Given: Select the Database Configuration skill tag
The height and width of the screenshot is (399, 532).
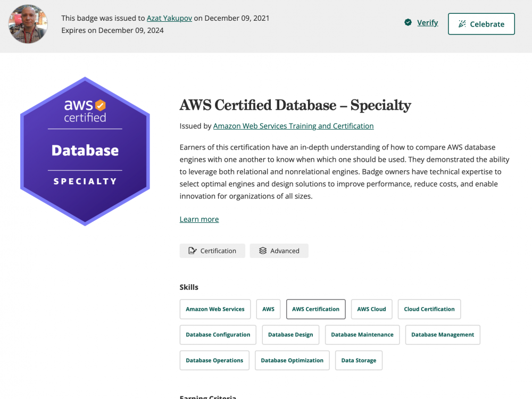Looking at the screenshot, I should (218, 335).
